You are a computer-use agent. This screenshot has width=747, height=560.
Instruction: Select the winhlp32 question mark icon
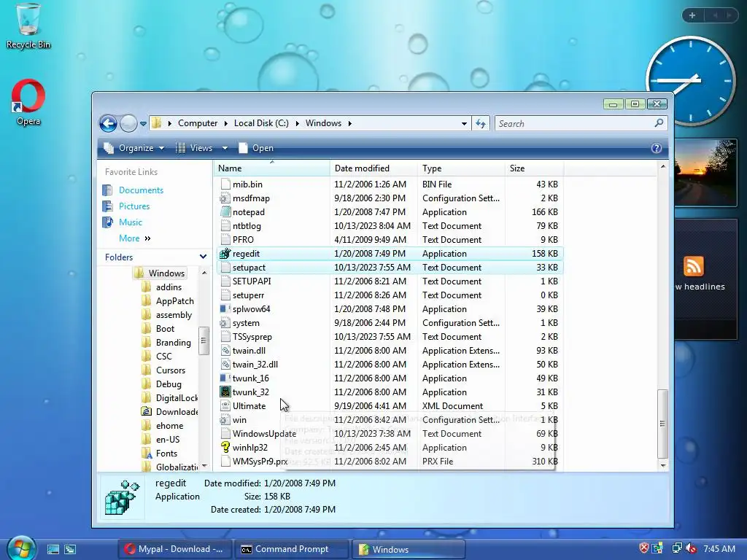[x=225, y=448]
